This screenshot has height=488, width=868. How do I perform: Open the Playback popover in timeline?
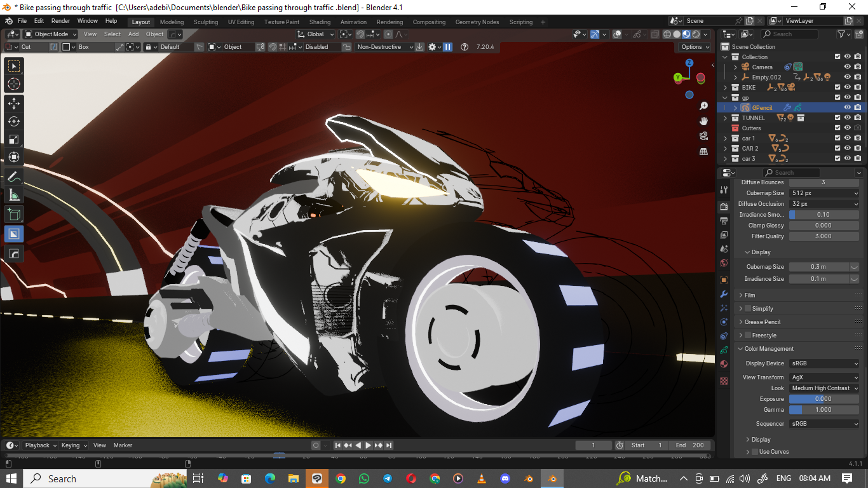[x=41, y=445]
